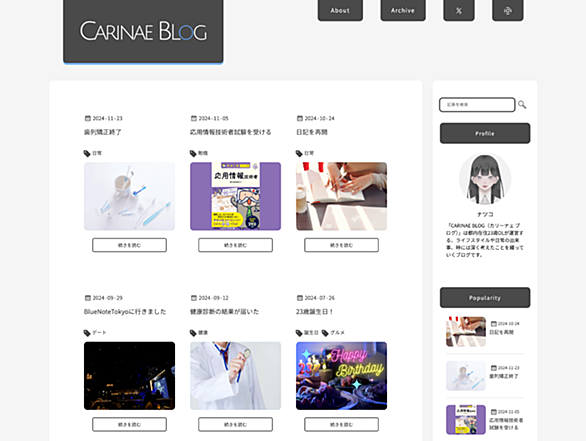Image resolution: width=586 pixels, height=441 pixels.
Task: Click calendar icon beside 2024-11-05
Action: tap(194, 118)
